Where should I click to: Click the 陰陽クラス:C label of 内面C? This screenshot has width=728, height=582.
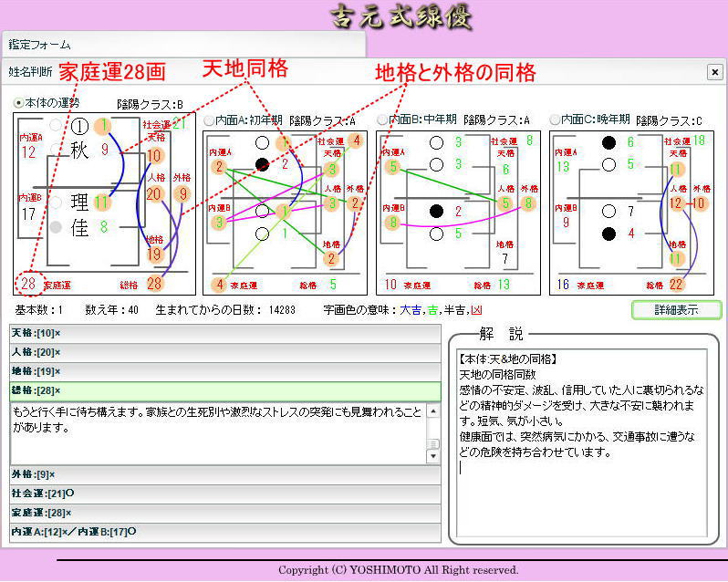(x=669, y=120)
